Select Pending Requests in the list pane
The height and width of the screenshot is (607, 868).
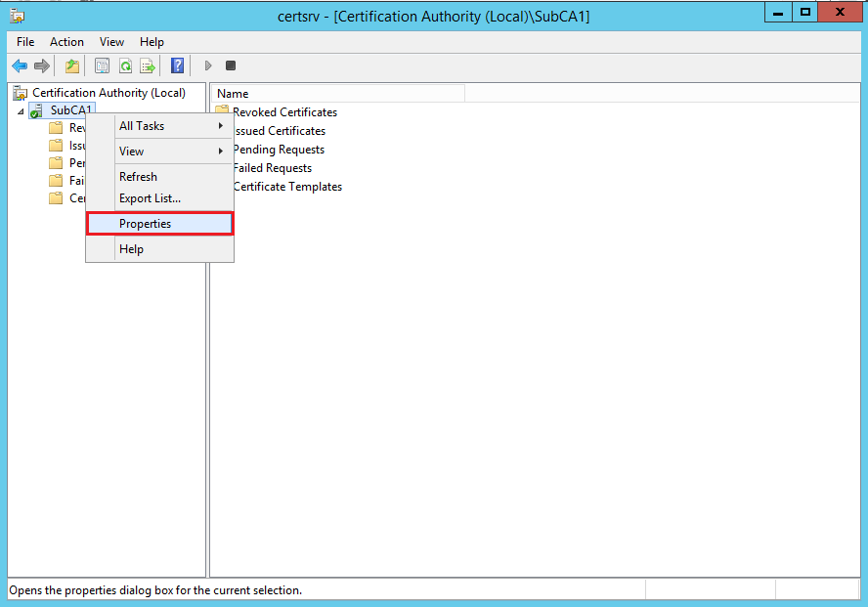pos(279,150)
